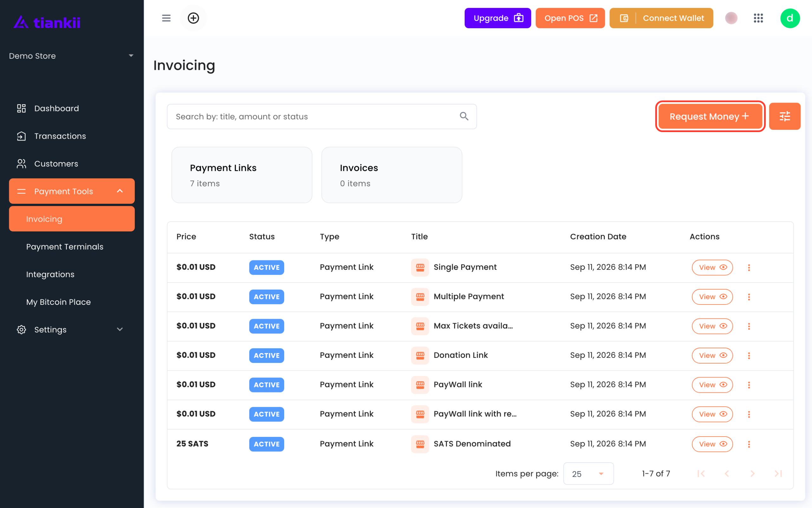Select Invoicing submenu item
812x508 pixels.
coord(71,219)
